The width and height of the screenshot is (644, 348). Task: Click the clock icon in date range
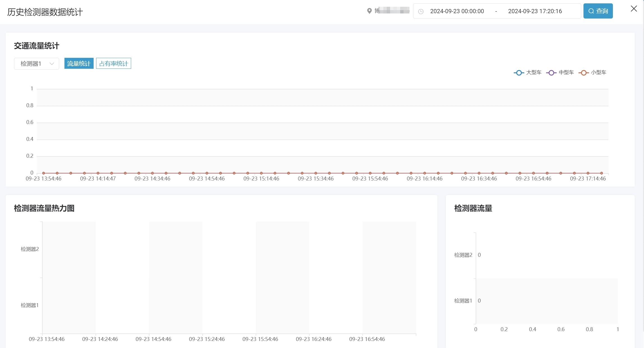click(x=421, y=12)
